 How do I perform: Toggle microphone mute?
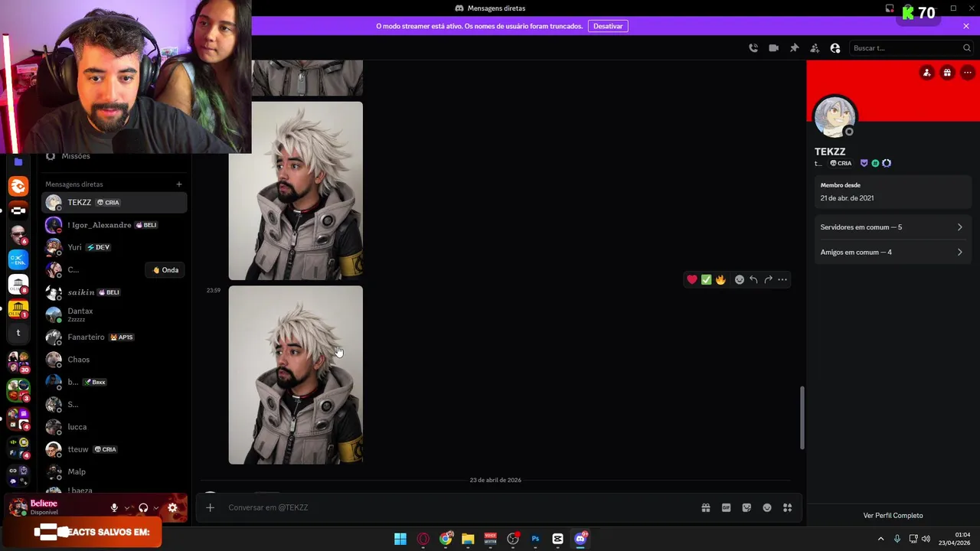(114, 507)
